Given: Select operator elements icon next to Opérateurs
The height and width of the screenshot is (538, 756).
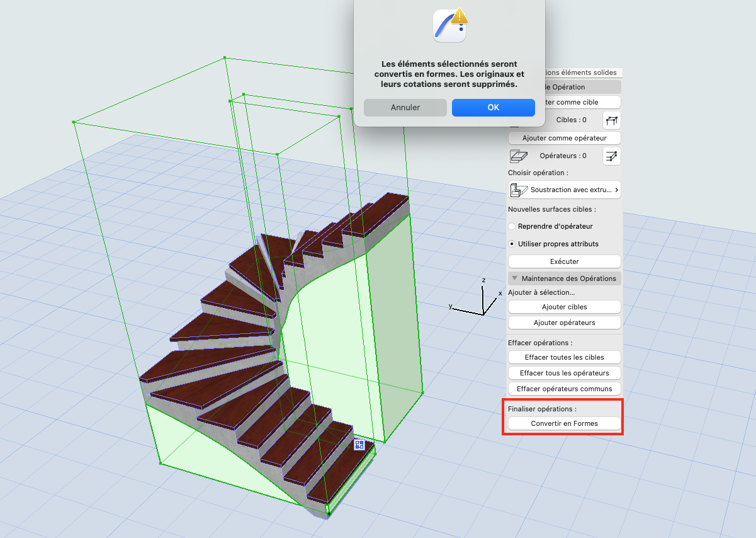Looking at the screenshot, I should (611, 156).
